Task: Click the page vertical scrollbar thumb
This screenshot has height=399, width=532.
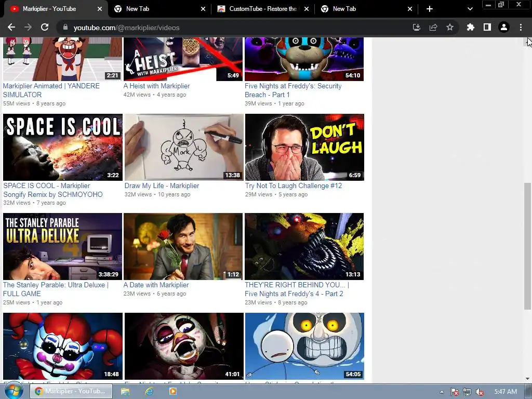Action: (x=528, y=246)
